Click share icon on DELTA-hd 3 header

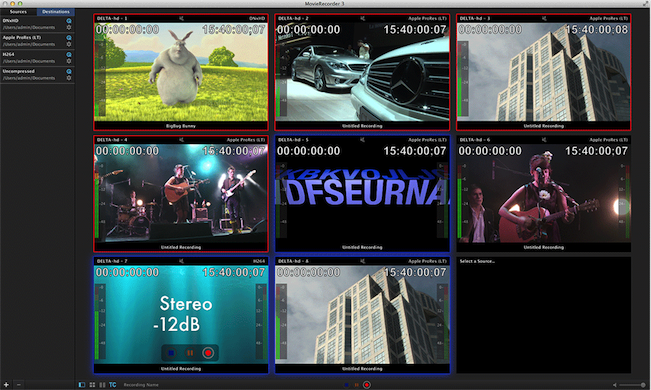point(544,19)
